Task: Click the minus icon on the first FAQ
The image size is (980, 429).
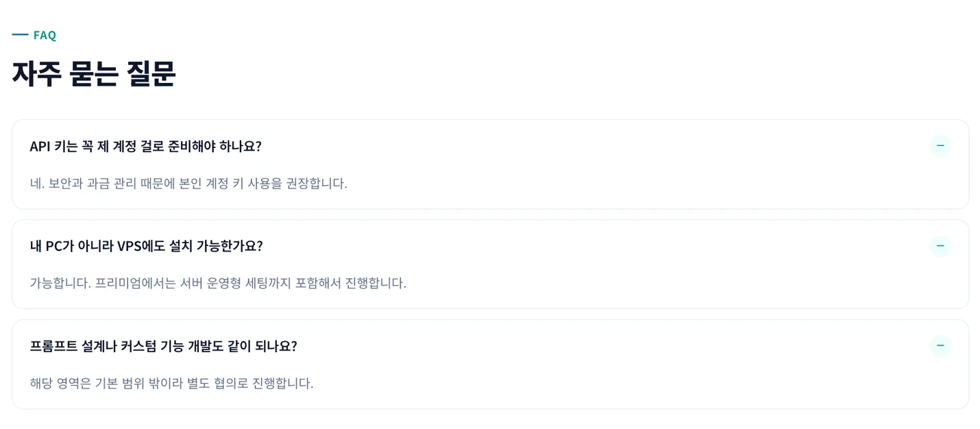Action: coord(940,145)
